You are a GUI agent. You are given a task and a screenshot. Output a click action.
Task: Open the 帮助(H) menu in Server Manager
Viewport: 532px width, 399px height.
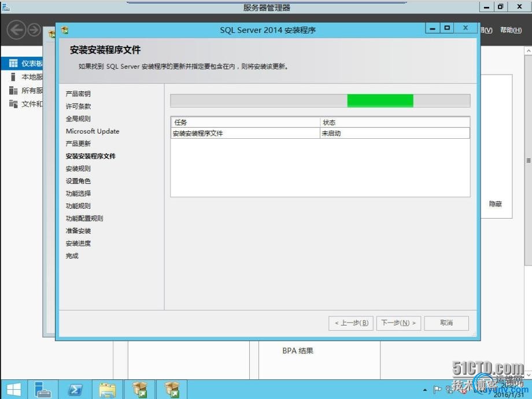511,30
